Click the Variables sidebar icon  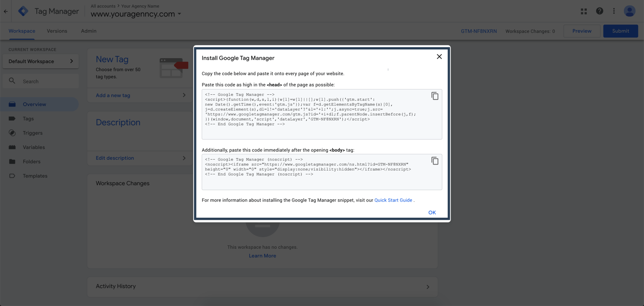click(12, 147)
